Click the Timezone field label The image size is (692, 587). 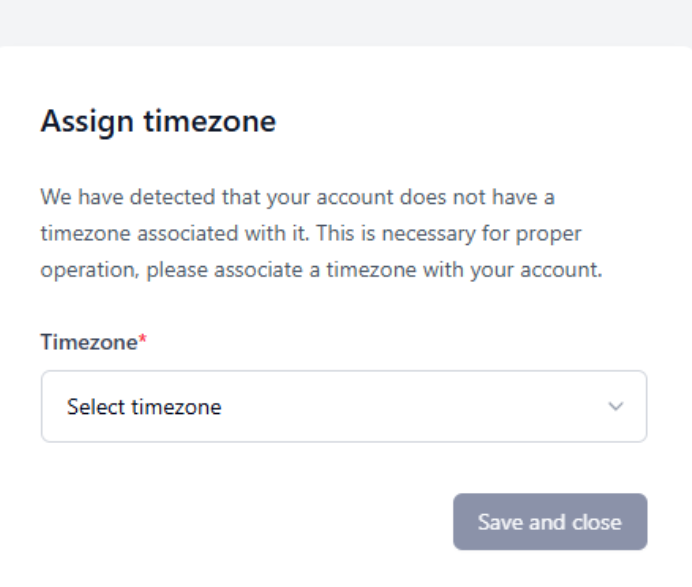click(88, 342)
